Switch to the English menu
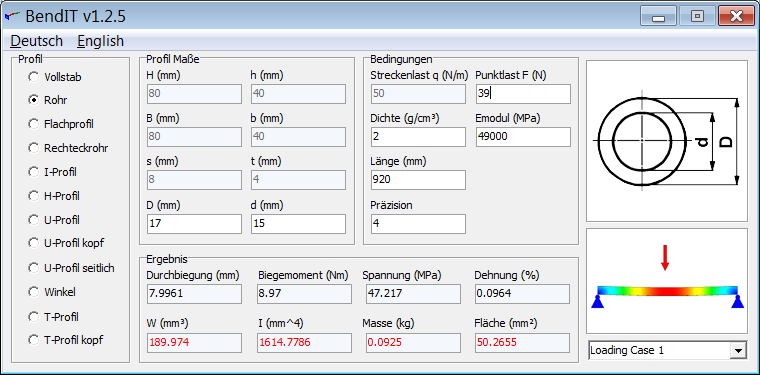Screen dimensions: 760x375 point(100,41)
